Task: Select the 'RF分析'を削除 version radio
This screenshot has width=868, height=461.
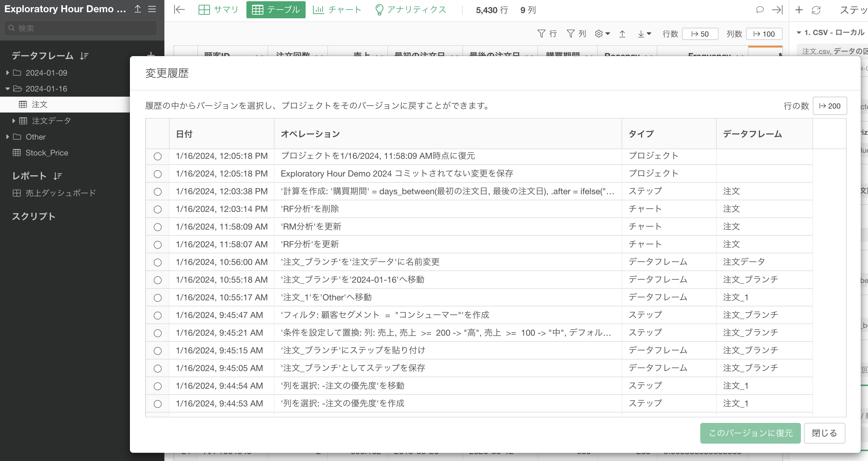Action: 157,209
